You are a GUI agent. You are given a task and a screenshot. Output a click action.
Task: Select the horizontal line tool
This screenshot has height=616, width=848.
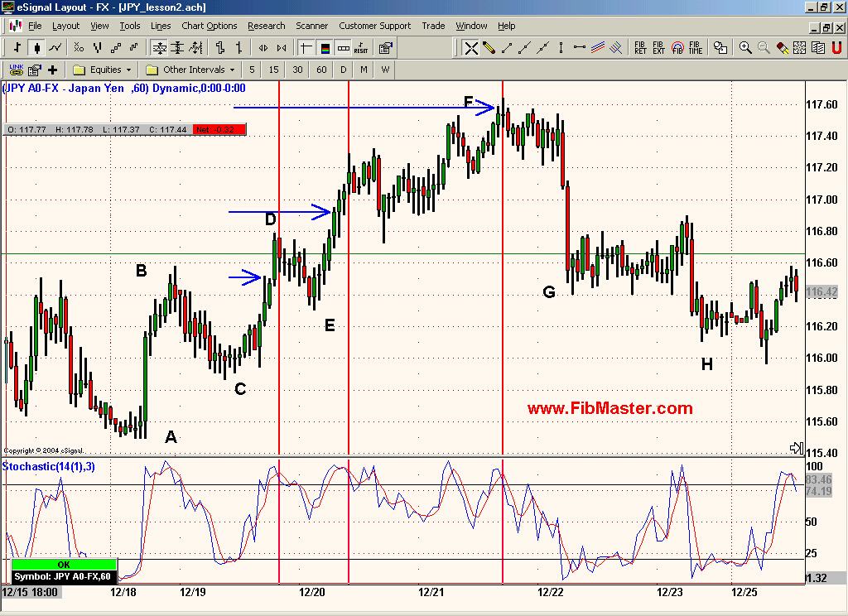[x=579, y=48]
